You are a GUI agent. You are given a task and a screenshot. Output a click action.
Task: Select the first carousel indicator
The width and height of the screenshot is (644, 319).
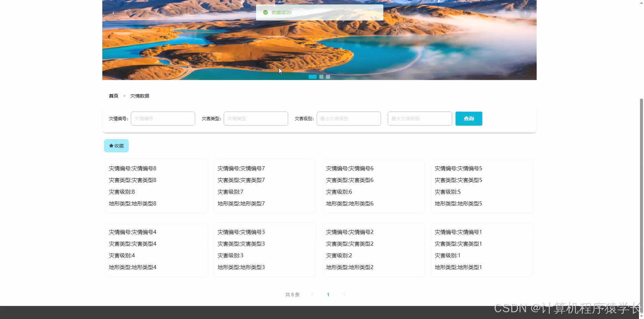tap(313, 77)
